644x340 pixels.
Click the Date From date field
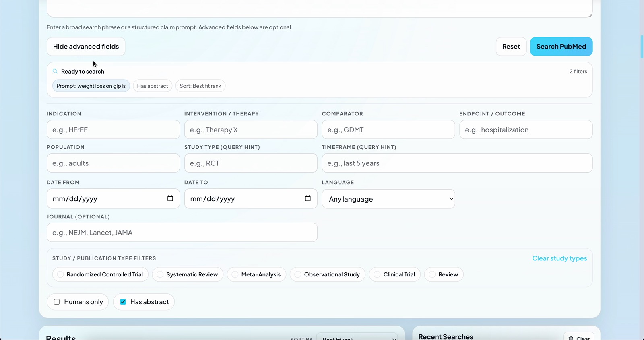pos(113,199)
